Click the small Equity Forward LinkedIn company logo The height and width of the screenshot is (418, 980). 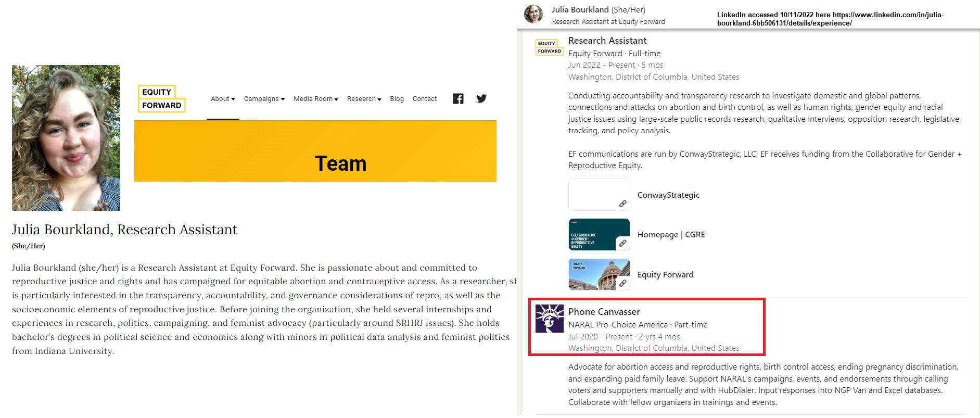549,47
